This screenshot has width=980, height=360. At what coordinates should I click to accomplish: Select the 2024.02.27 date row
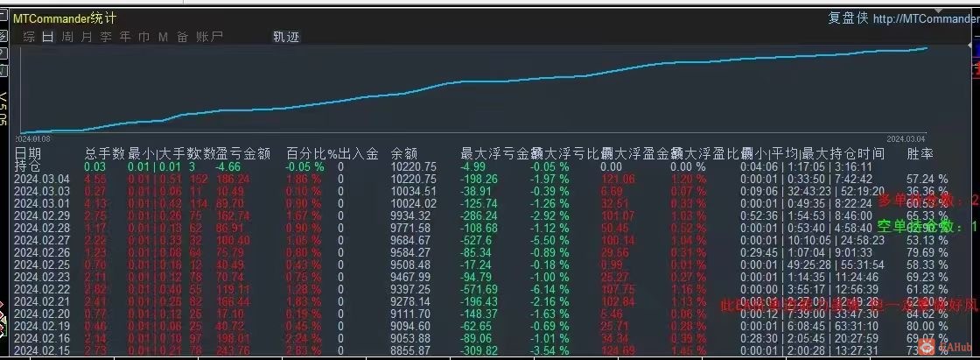coord(481,240)
